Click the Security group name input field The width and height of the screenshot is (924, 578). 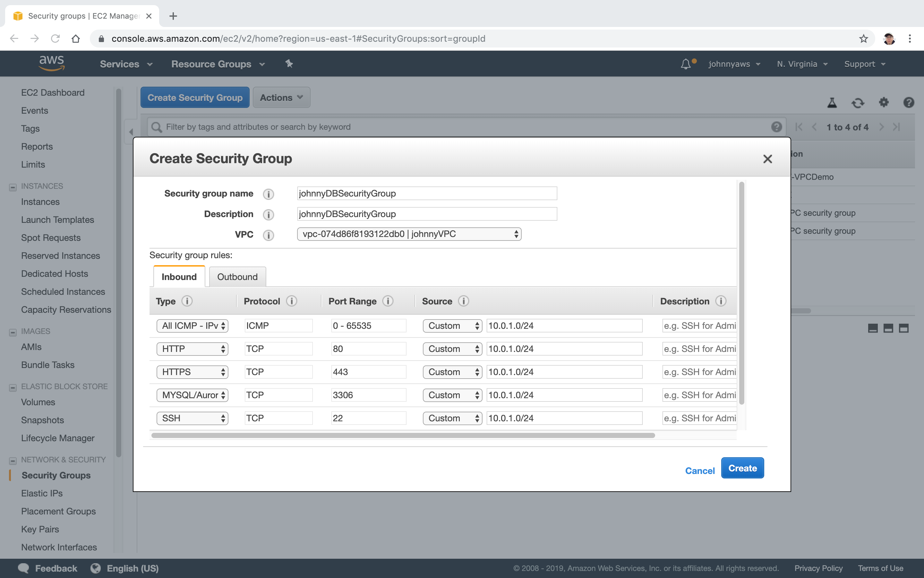427,193
